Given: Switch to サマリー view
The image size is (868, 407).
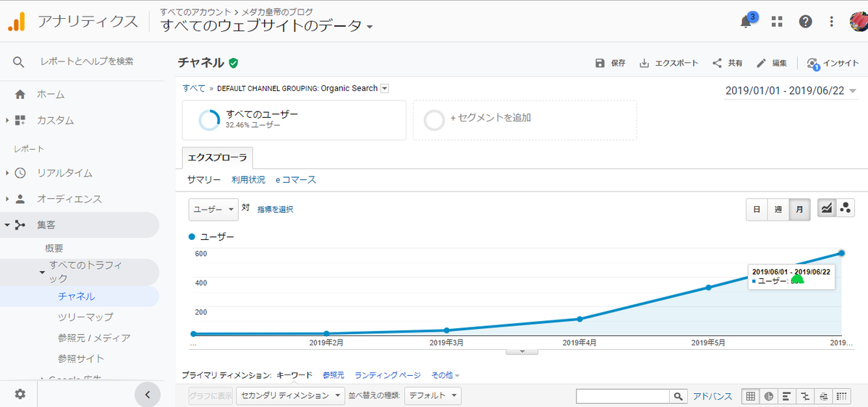Looking at the screenshot, I should point(204,179).
